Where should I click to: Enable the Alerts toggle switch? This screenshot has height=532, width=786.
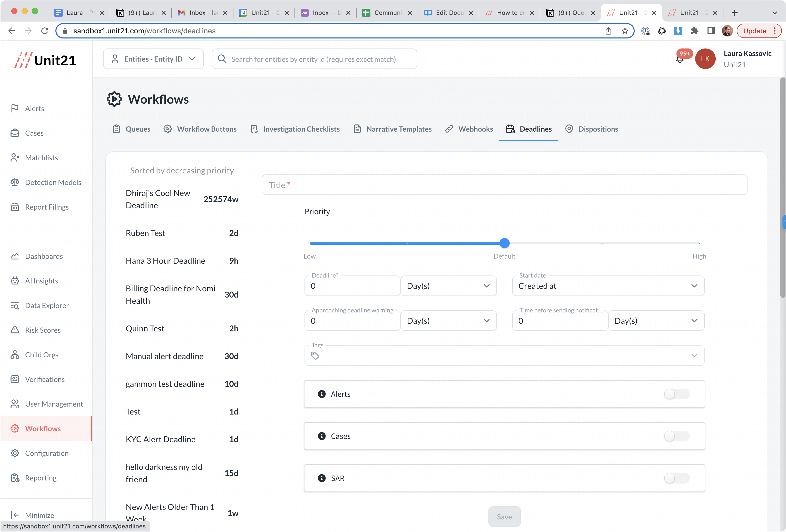[x=676, y=394]
